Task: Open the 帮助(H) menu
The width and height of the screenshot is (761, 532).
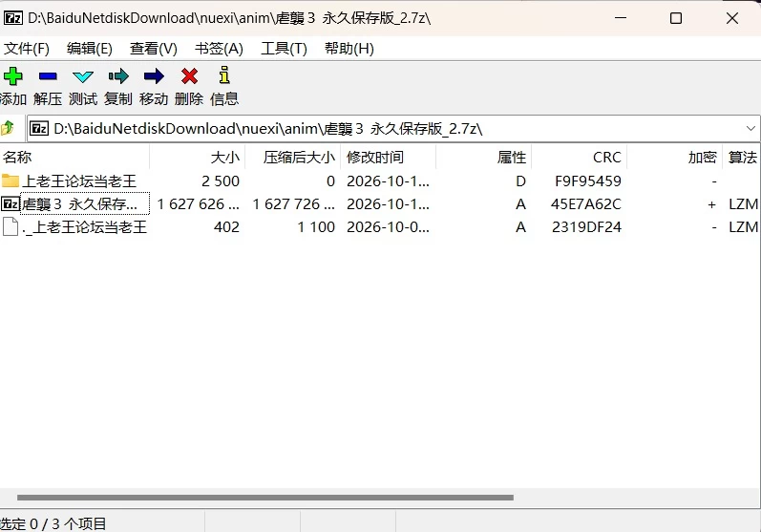Action: (349, 49)
